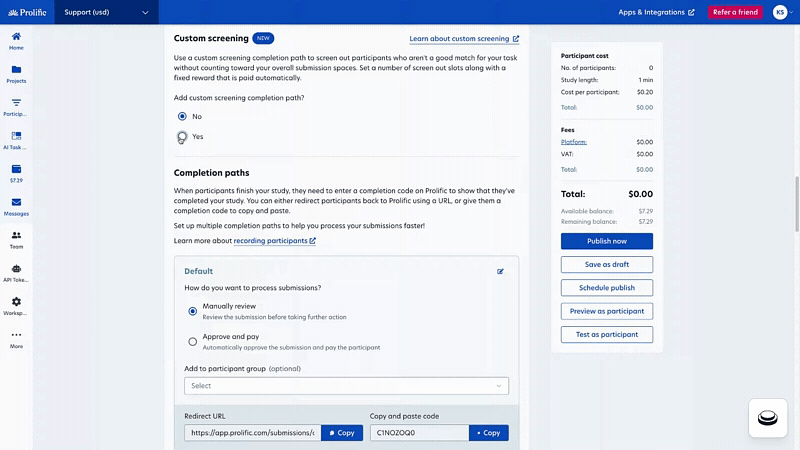Expand the Support (usd) workspace dropdown
The image size is (800, 450).
(106, 12)
